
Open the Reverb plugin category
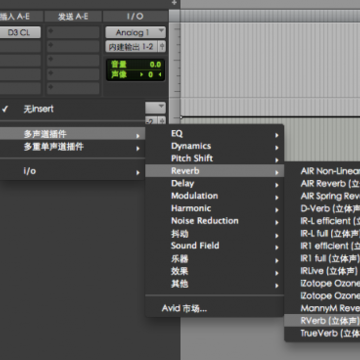pyautogui.click(x=215, y=171)
